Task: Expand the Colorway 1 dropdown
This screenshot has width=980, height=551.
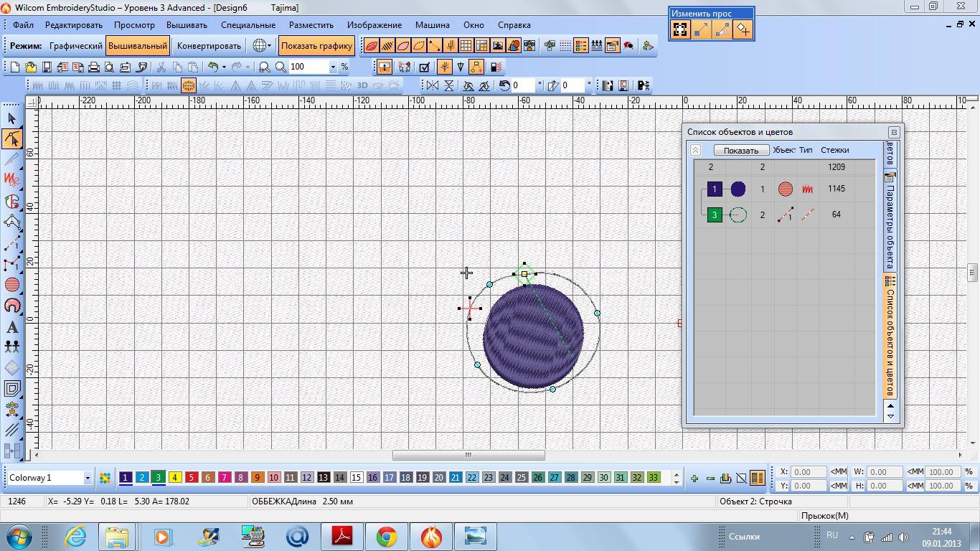Action: pos(88,478)
